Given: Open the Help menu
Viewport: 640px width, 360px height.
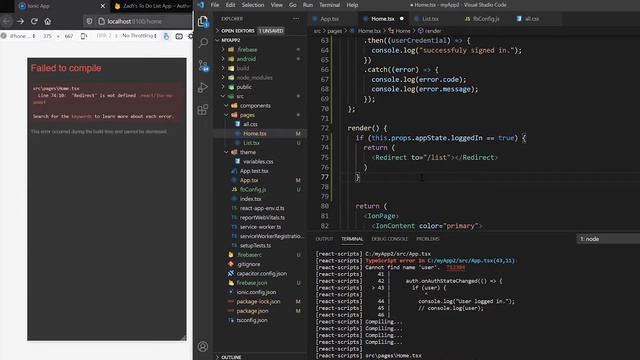Looking at the screenshot, I should (352, 5).
